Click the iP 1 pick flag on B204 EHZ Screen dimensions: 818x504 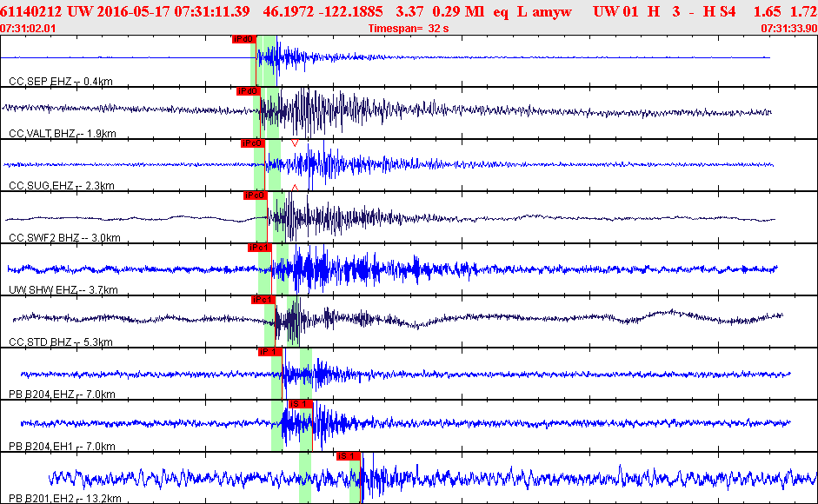point(269,352)
